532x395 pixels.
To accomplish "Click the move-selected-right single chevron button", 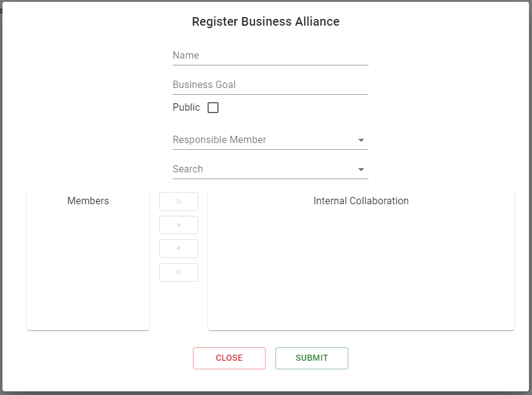I will coord(179,225).
